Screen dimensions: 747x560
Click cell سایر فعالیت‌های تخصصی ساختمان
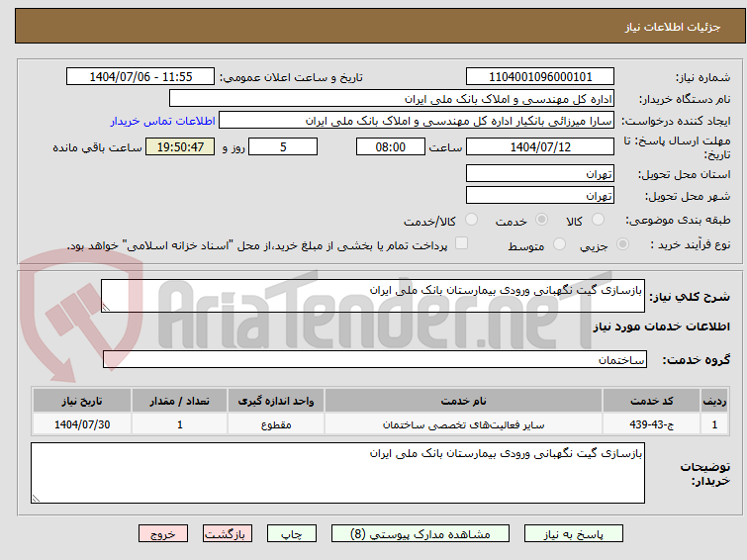[x=464, y=424]
